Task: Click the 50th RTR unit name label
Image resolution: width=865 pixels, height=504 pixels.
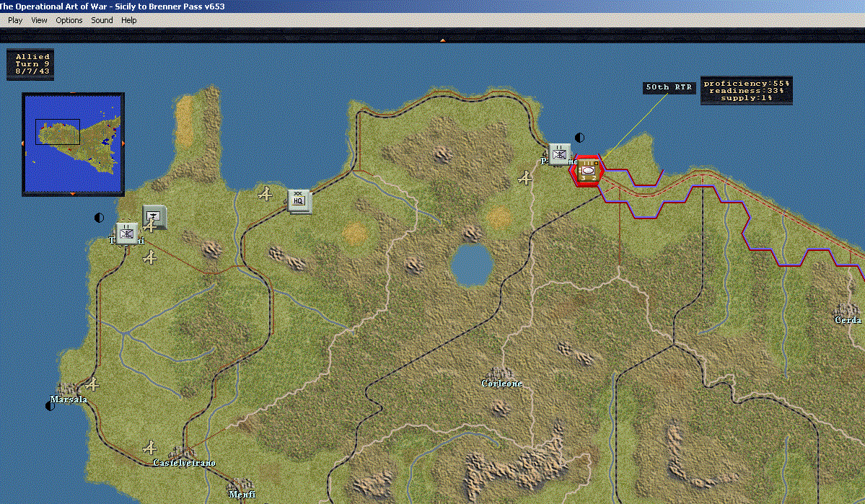Action: [669, 88]
